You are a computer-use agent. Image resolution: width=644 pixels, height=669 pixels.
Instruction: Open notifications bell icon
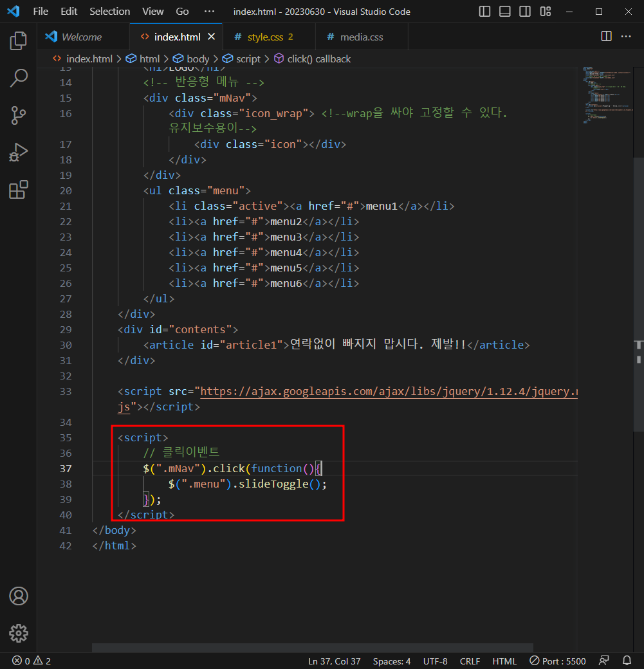[x=627, y=661]
